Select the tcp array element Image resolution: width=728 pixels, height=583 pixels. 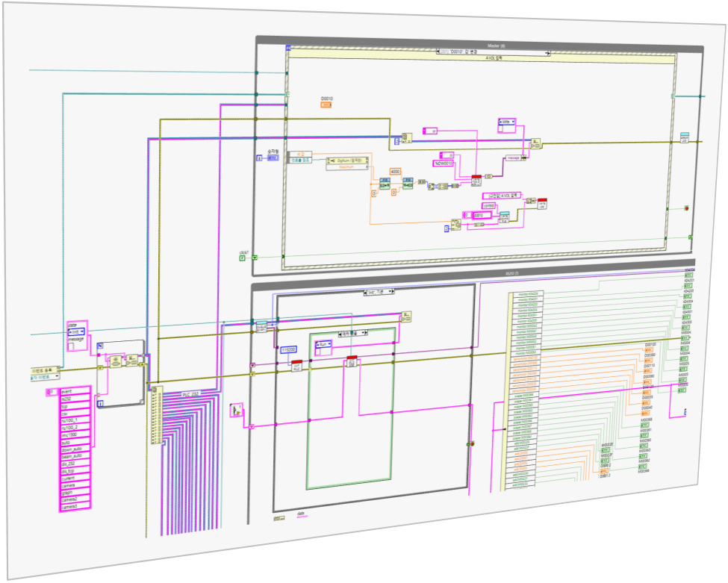pos(75,407)
